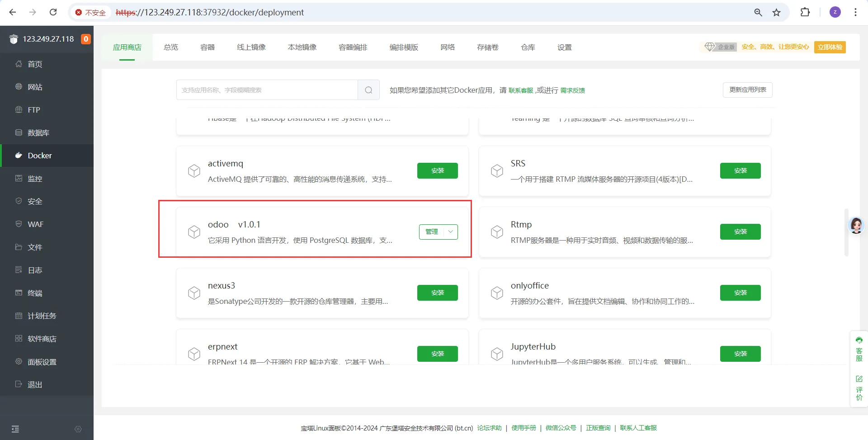868x440 pixels.
Task: Switch to the 网络 tab
Action: coord(448,47)
